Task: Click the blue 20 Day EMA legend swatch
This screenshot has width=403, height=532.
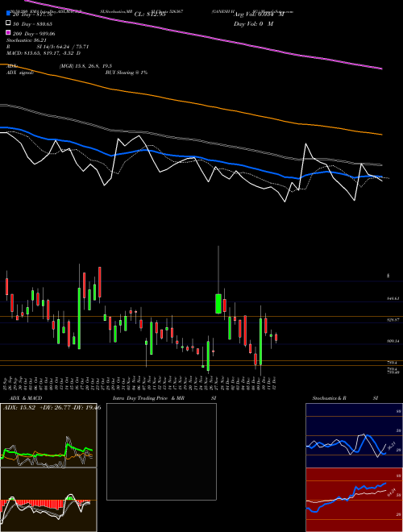Action: 8,14
